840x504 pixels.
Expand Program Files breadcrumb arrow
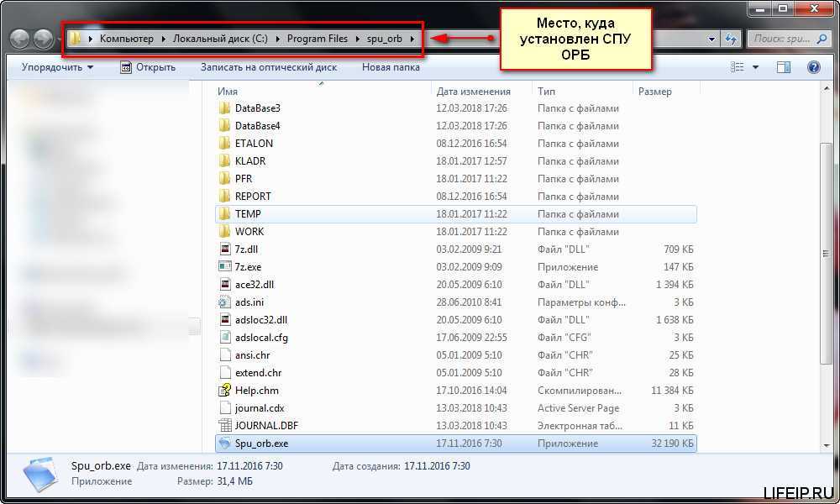click(360, 39)
